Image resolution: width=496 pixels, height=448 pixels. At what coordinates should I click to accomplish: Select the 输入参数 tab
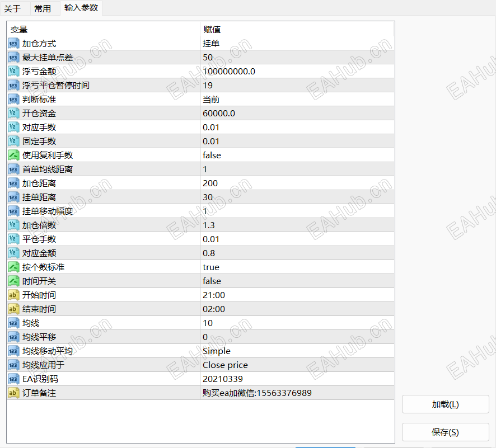tap(81, 8)
